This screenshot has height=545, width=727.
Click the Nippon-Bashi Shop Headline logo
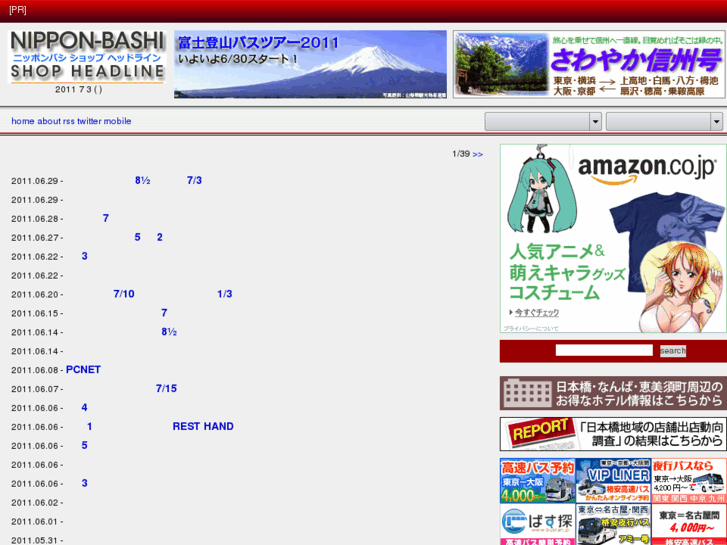point(87,57)
